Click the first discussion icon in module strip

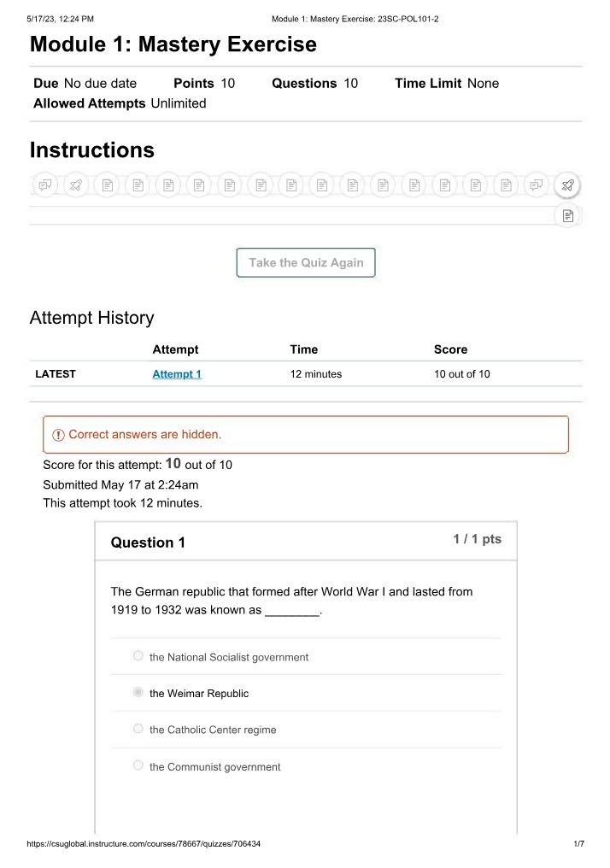click(x=44, y=185)
